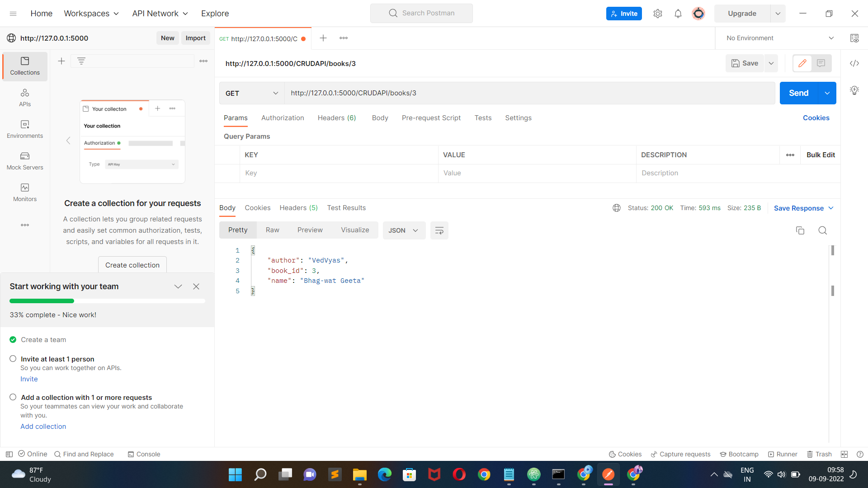Image resolution: width=868 pixels, height=488 pixels.
Task: Expand the No Environment selector
Action: (832, 38)
